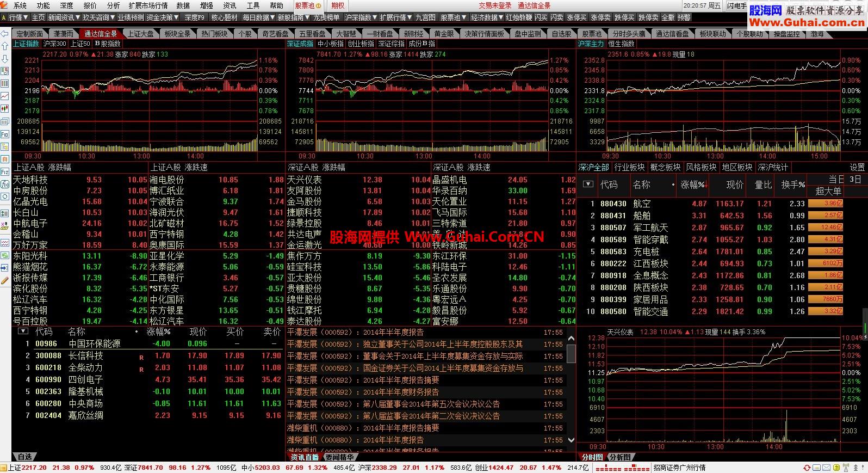Select 长信科技 in watchlist
The image size is (868, 473).
[x=147, y=355]
